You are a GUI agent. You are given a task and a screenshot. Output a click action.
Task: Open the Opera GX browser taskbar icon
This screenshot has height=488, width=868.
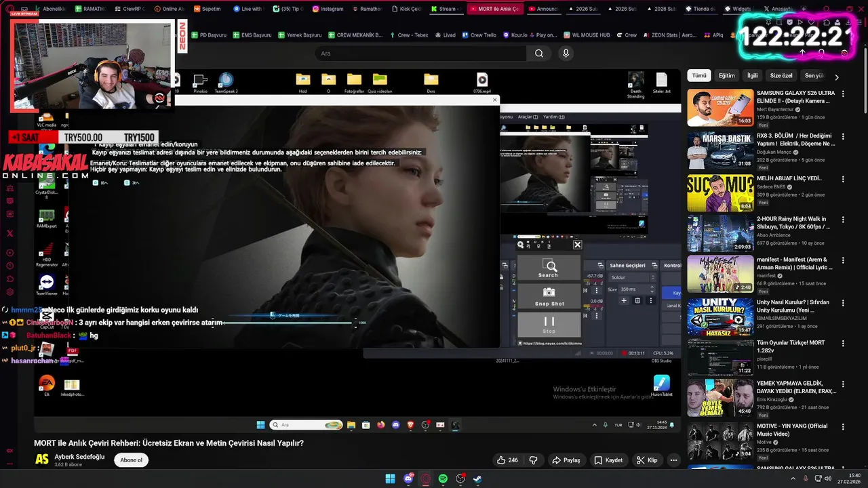point(426,479)
